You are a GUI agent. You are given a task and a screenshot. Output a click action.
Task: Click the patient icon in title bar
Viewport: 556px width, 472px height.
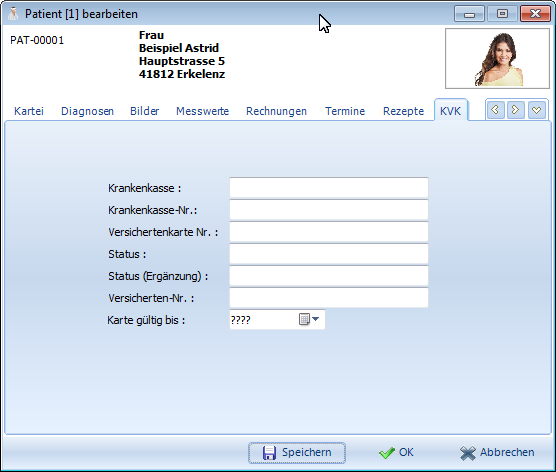click(x=13, y=14)
